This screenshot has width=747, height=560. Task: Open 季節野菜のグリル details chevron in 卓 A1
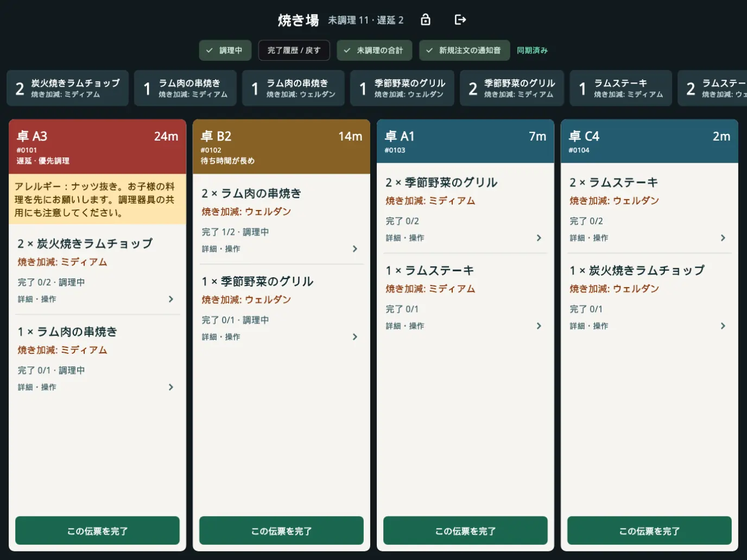coord(539,238)
